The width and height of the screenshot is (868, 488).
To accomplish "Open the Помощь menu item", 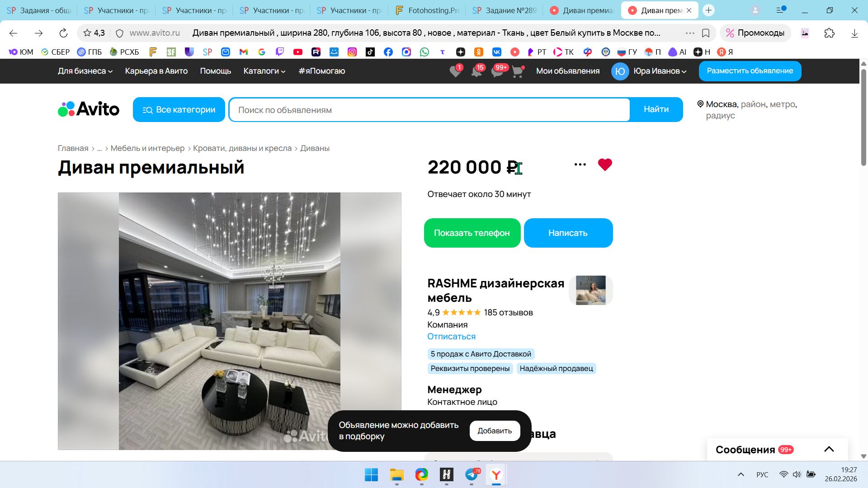I will [x=215, y=71].
